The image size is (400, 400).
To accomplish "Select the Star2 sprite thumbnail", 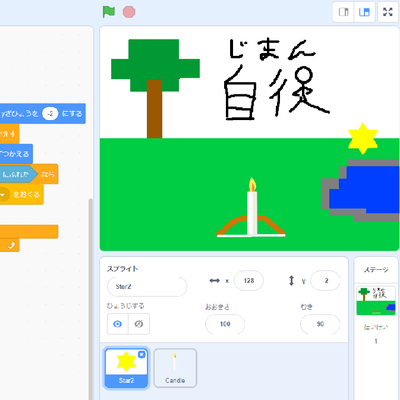I will [126, 368].
